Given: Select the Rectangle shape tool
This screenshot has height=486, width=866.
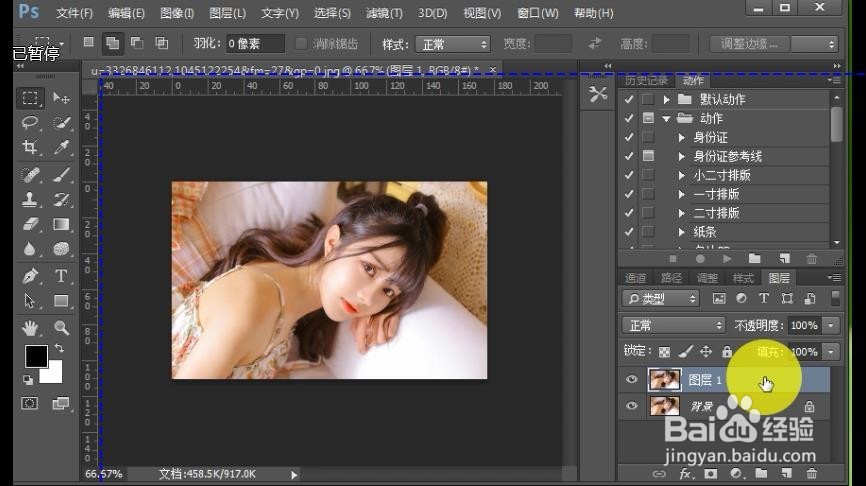Looking at the screenshot, I should (x=61, y=301).
